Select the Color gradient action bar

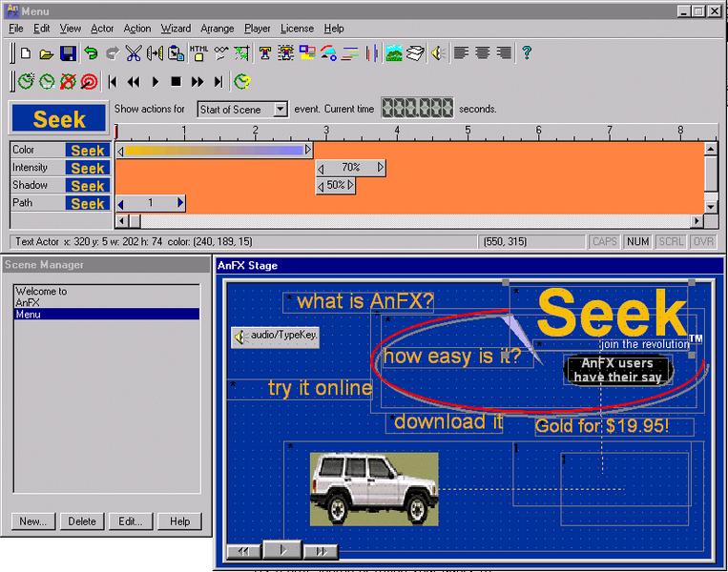tap(214, 151)
